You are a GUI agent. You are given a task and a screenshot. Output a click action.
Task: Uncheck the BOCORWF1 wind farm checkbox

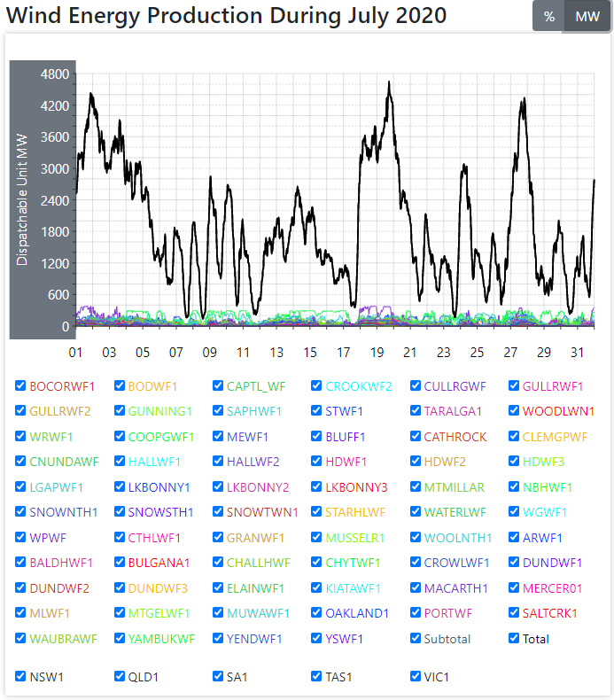[20, 386]
